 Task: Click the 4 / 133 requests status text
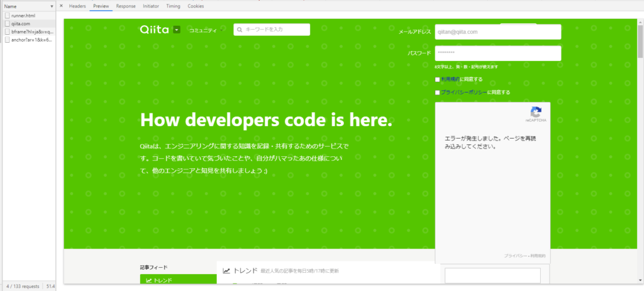tap(21, 286)
